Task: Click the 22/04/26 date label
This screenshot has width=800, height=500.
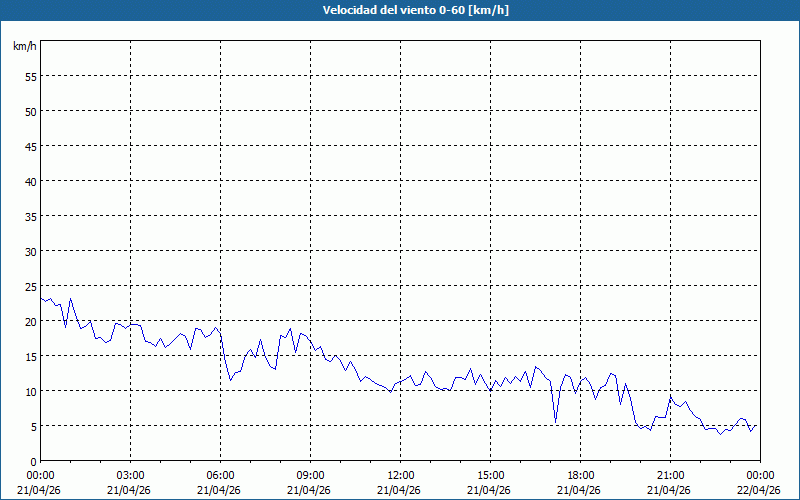Action: tap(759, 490)
